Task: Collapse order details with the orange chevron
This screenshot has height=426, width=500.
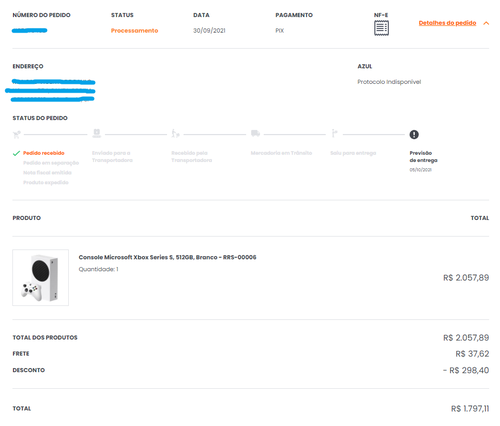Action: (486, 23)
